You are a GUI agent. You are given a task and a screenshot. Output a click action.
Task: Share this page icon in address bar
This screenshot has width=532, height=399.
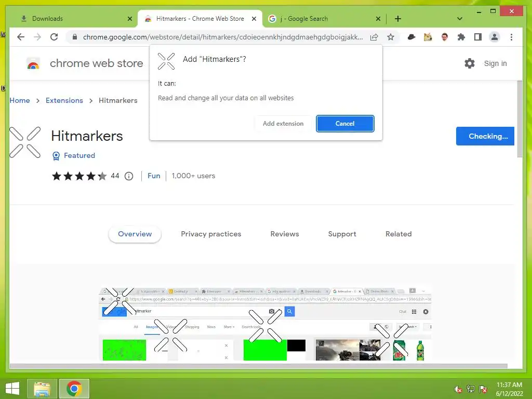(374, 37)
